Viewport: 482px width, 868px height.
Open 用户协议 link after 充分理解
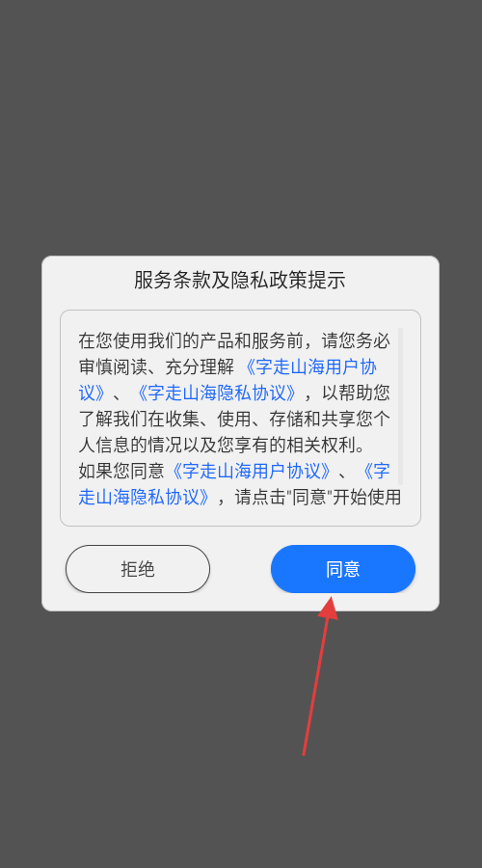[309, 366]
